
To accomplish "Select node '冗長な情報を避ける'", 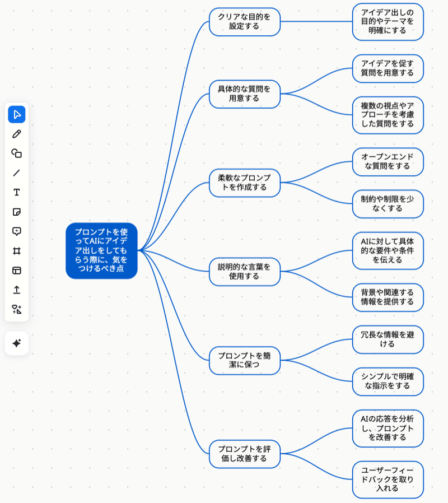I will [x=388, y=339].
